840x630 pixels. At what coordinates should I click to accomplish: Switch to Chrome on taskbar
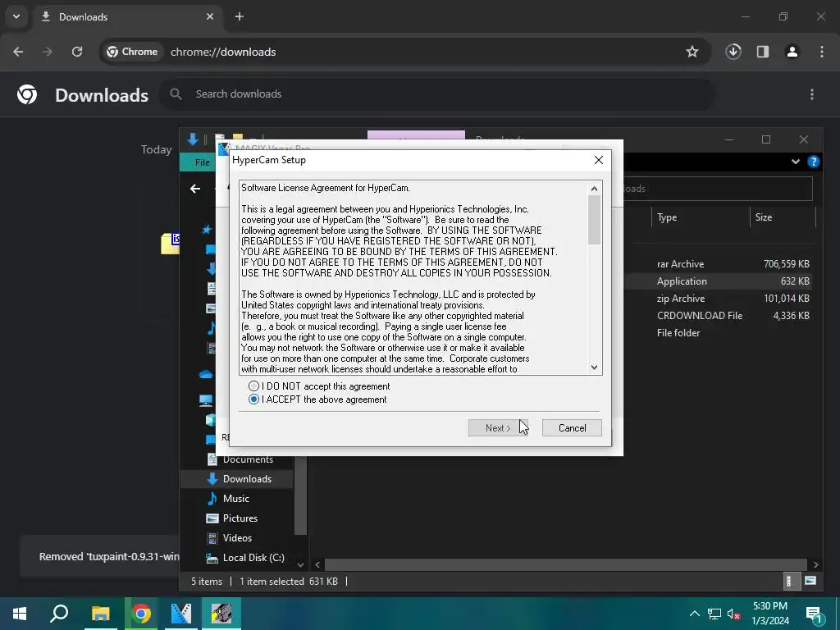coord(141,614)
